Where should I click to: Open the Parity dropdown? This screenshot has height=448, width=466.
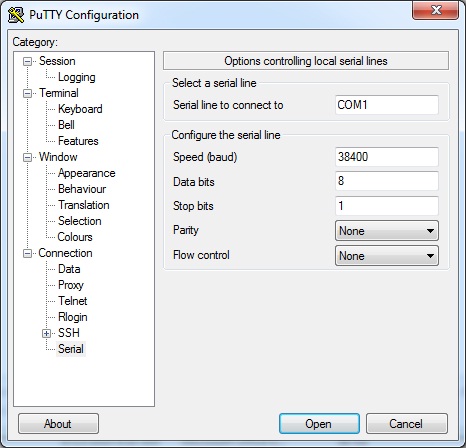pyautogui.click(x=387, y=231)
